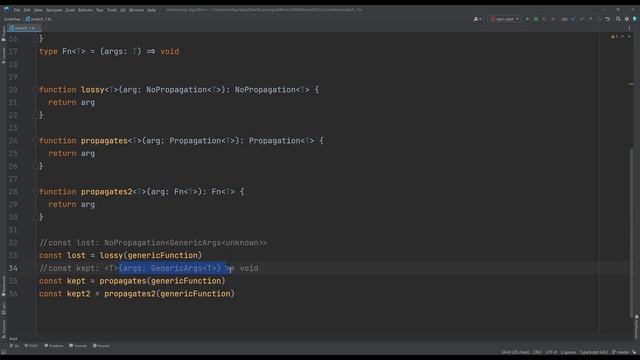
Task: Open the Git menu
Action: (x=122, y=10)
